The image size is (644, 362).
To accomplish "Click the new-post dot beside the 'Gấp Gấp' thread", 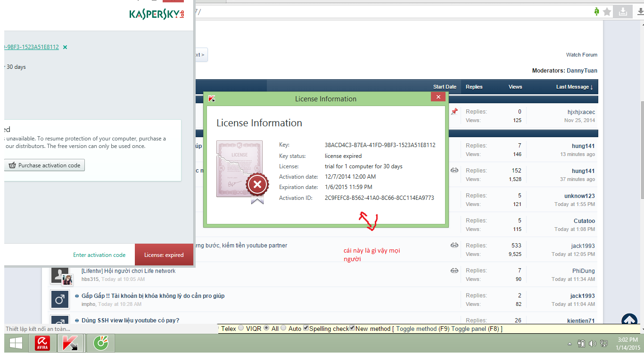I will click(x=77, y=296).
